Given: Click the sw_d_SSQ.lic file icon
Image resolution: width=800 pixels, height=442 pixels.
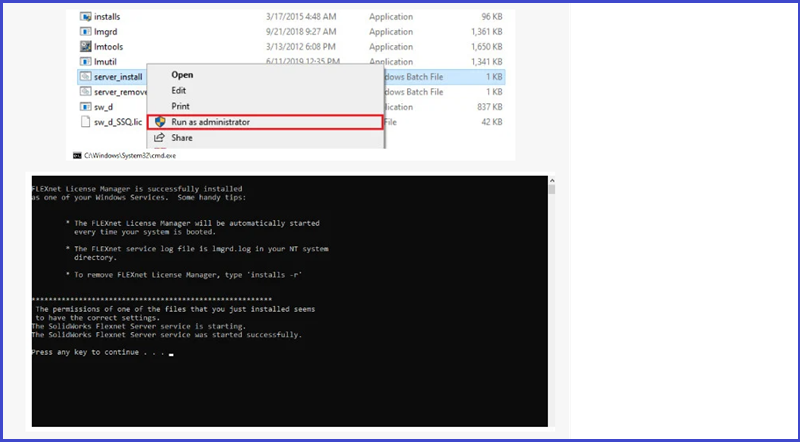Looking at the screenshot, I should pos(85,122).
